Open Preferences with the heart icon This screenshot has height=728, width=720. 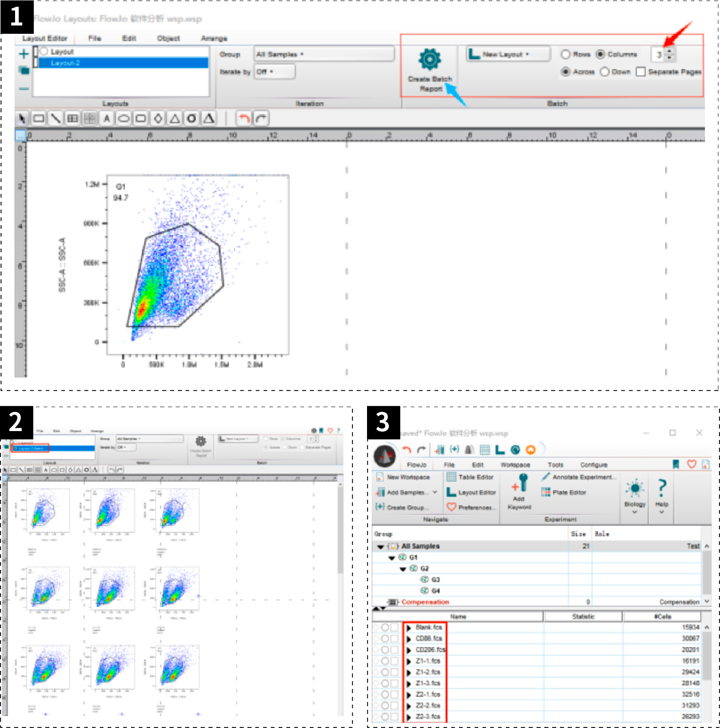tap(451, 507)
